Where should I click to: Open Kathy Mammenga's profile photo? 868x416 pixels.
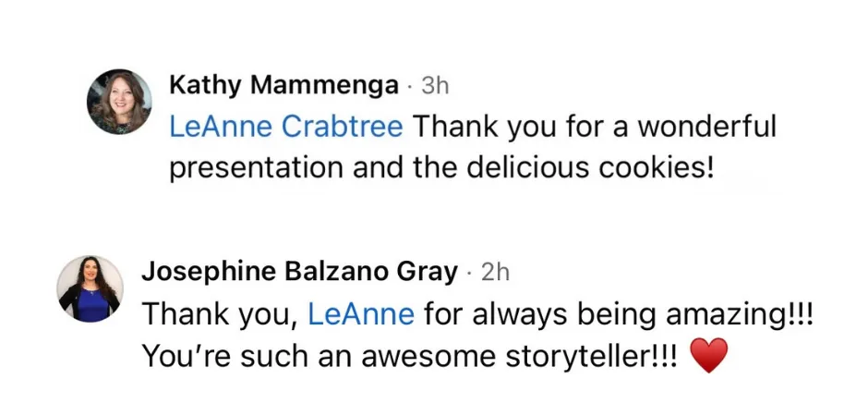[x=119, y=102]
